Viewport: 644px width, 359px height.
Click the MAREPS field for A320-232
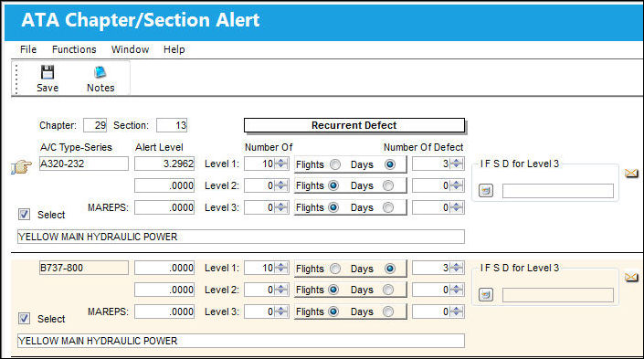[164, 207]
